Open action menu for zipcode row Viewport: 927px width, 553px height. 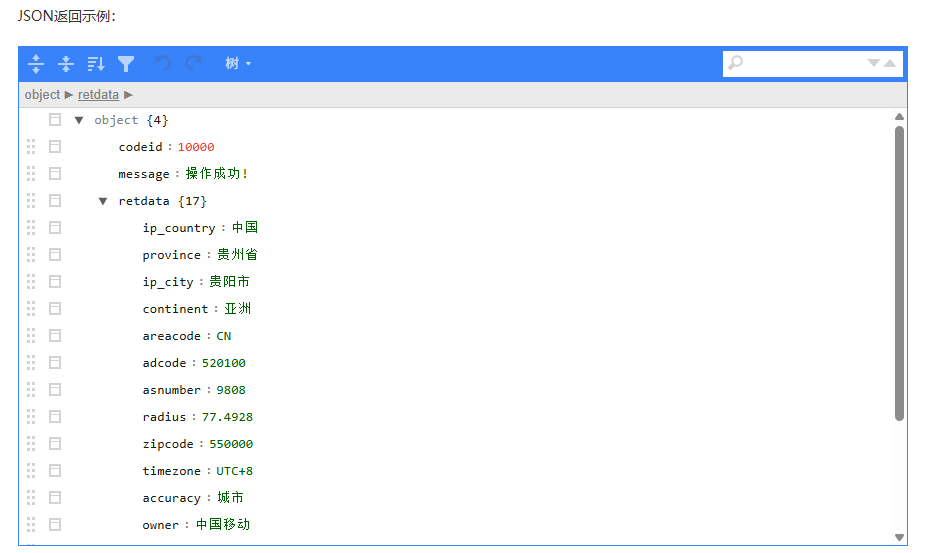click(55, 444)
